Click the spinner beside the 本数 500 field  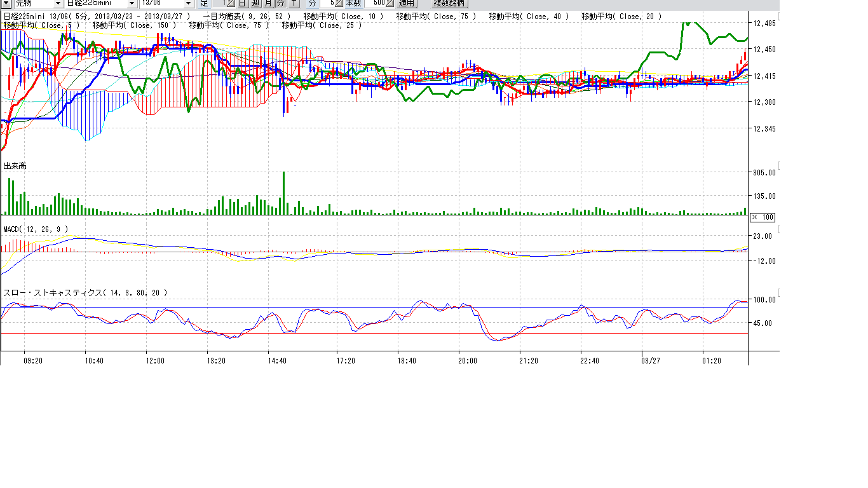[x=390, y=3]
